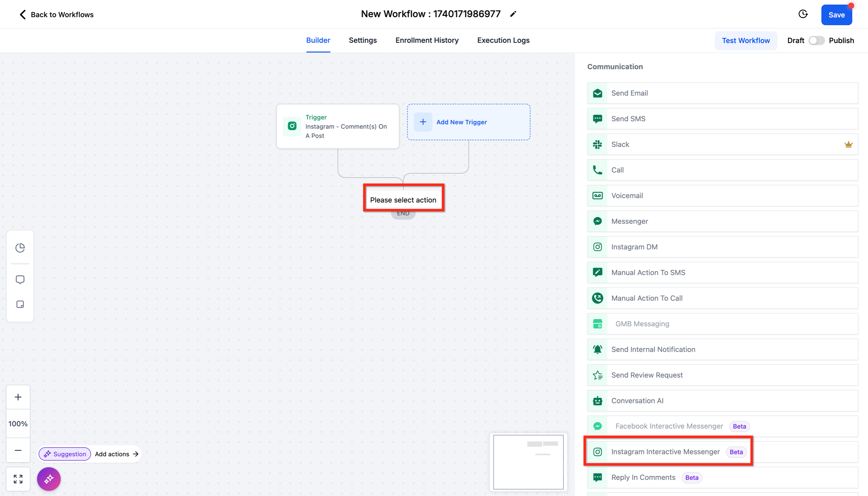This screenshot has width=868, height=496.
Task: Click the sticky note icon
Action: pos(20,304)
